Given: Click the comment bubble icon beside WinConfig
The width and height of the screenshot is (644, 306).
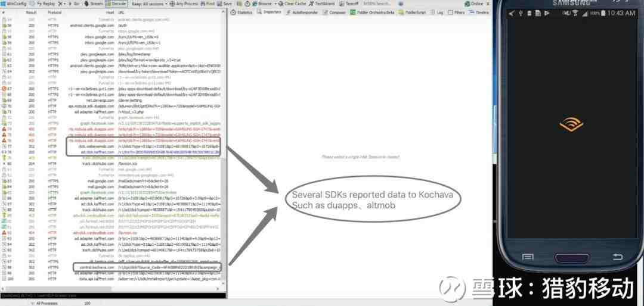Looking at the screenshot, I should coord(32,4).
